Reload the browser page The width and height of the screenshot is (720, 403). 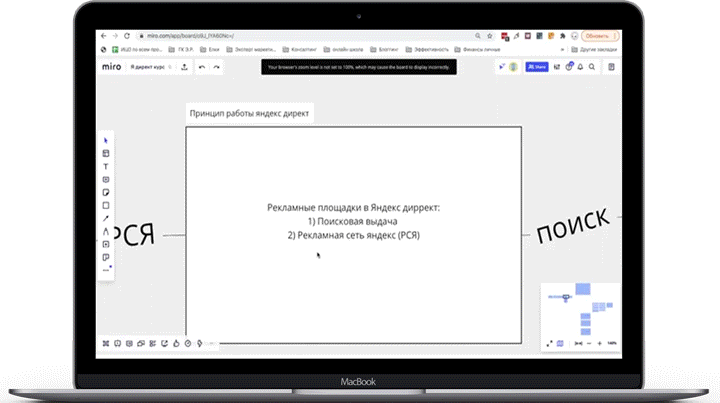[x=127, y=36]
